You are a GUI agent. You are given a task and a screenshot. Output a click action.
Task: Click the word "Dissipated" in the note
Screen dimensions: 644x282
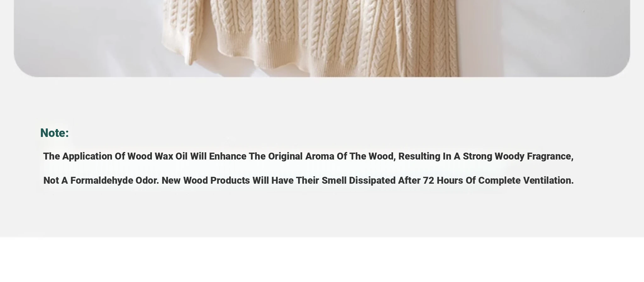point(372,180)
